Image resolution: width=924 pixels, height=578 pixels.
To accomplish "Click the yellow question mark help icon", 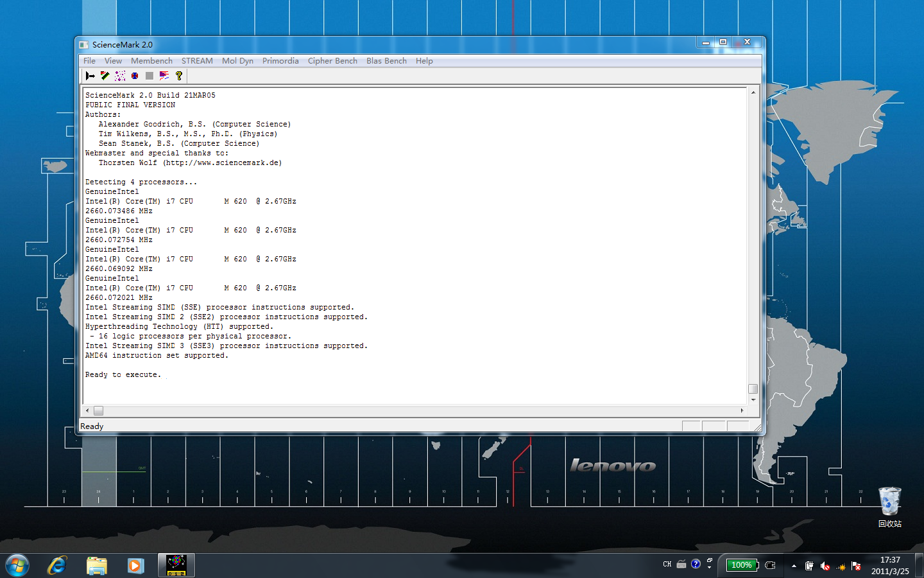I will [179, 76].
